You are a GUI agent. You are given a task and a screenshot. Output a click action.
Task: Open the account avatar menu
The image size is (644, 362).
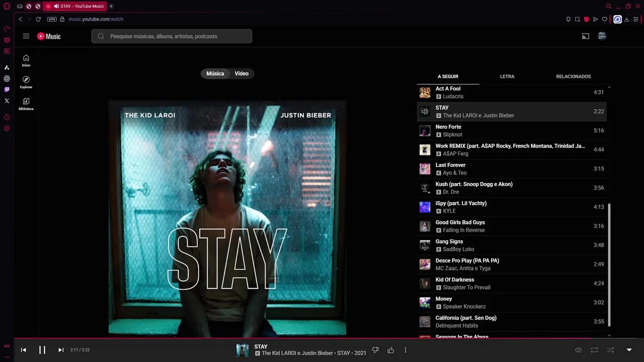click(x=602, y=36)
